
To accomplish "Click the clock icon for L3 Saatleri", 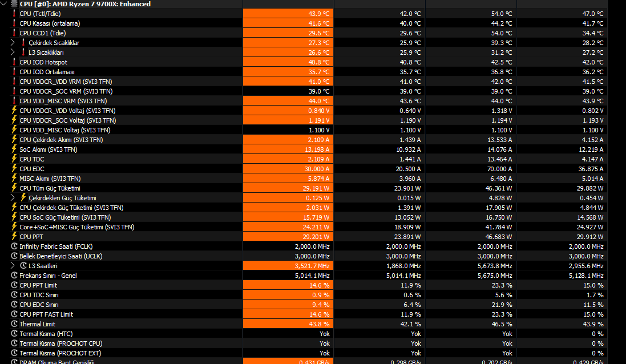I will click(23, 265).
